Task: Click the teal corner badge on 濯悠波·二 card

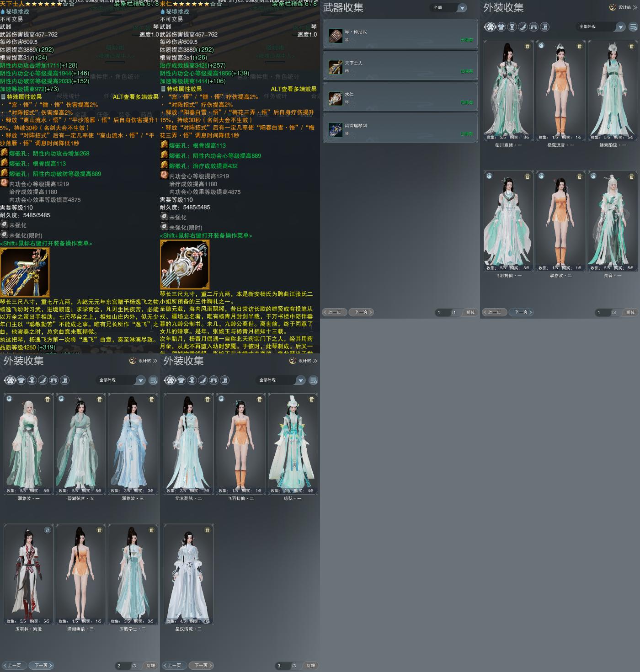Action: tap(541, 176)
